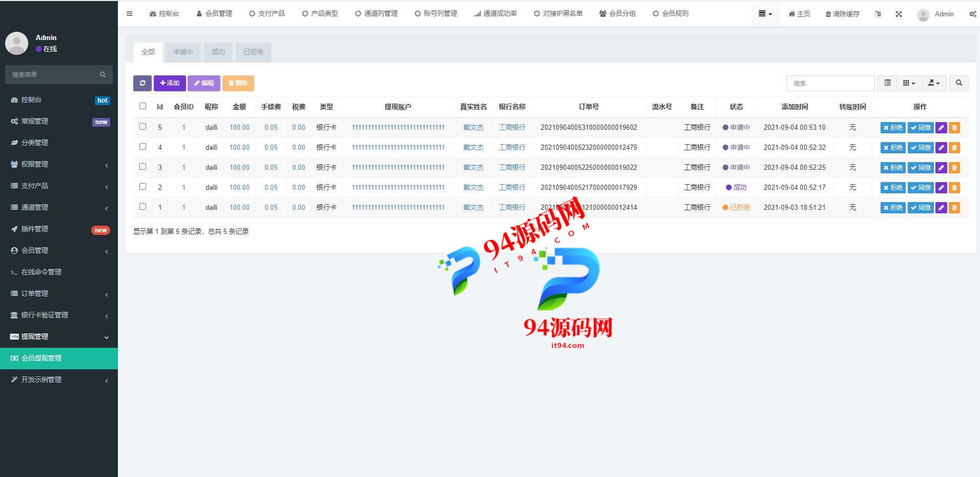The height and width of the screenshot is (477, 980).
Task: Click the 编辑 edit button
Action: (x=204, y=83)
